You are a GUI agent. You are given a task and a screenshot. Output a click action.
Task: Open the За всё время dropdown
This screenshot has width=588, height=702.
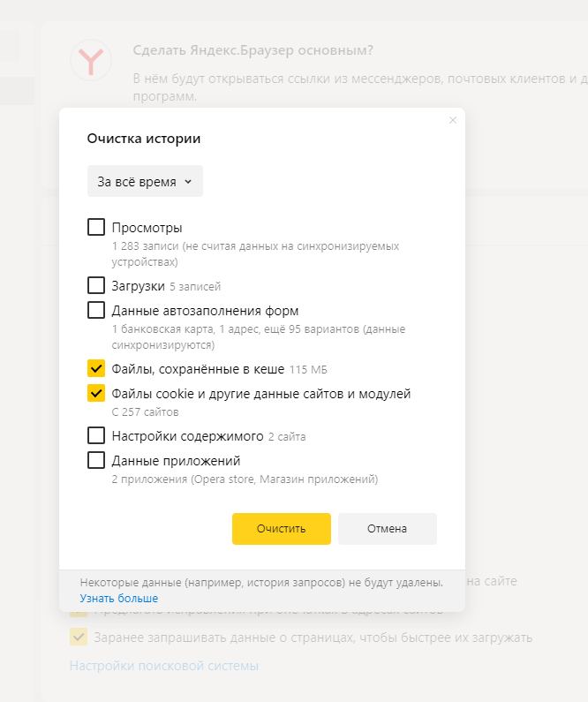click(145, 181)
